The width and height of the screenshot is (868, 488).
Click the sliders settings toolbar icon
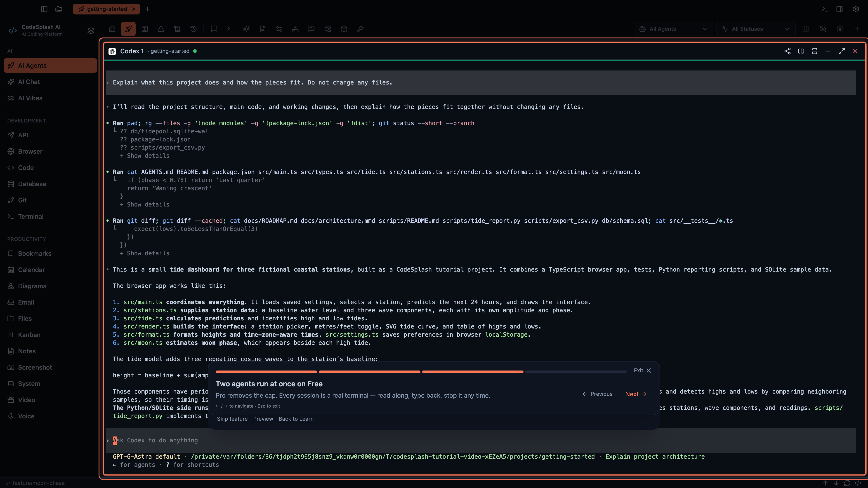click(x=279, y=29)
